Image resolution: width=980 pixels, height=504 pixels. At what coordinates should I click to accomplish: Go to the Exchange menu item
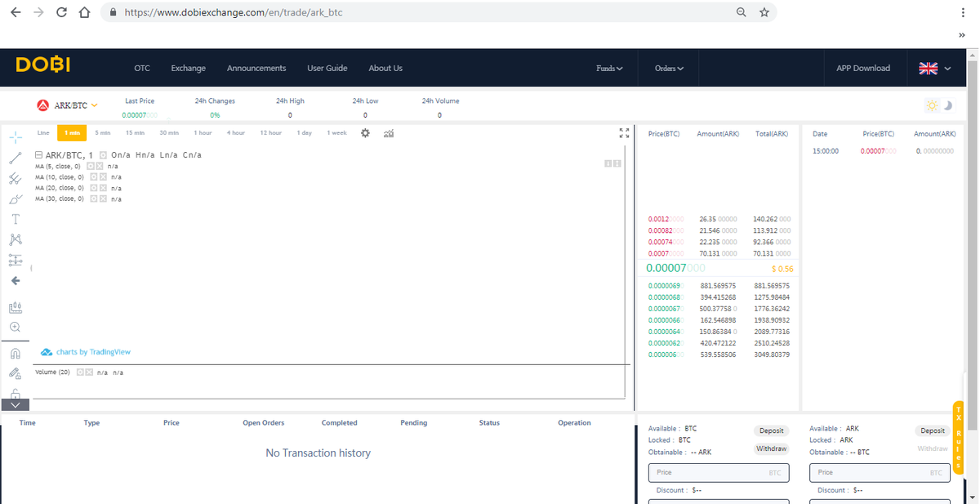(188, 68)
